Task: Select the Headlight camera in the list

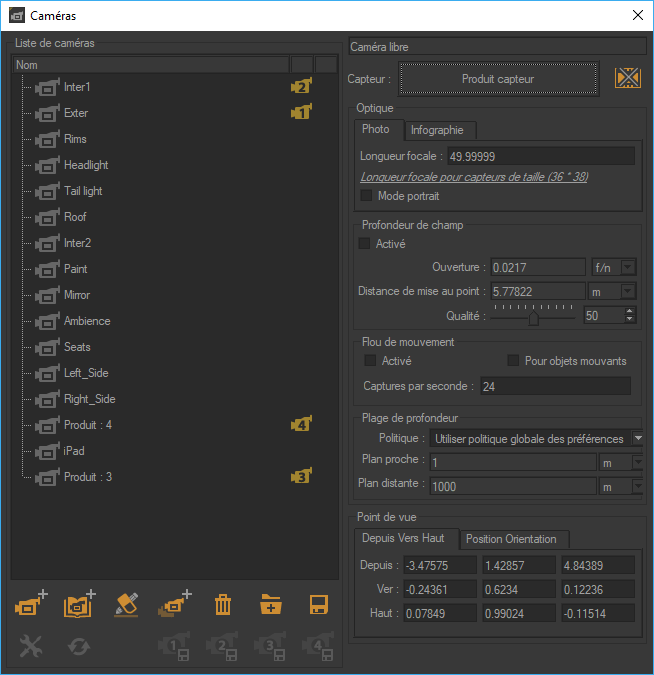Action: [x=86, y=165]
